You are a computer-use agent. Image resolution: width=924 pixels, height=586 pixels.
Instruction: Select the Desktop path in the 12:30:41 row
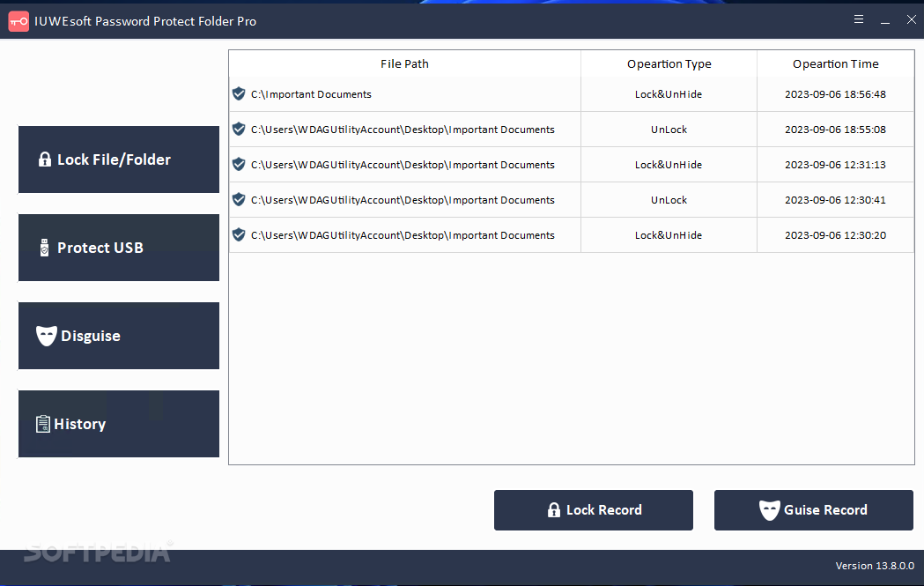403,200
